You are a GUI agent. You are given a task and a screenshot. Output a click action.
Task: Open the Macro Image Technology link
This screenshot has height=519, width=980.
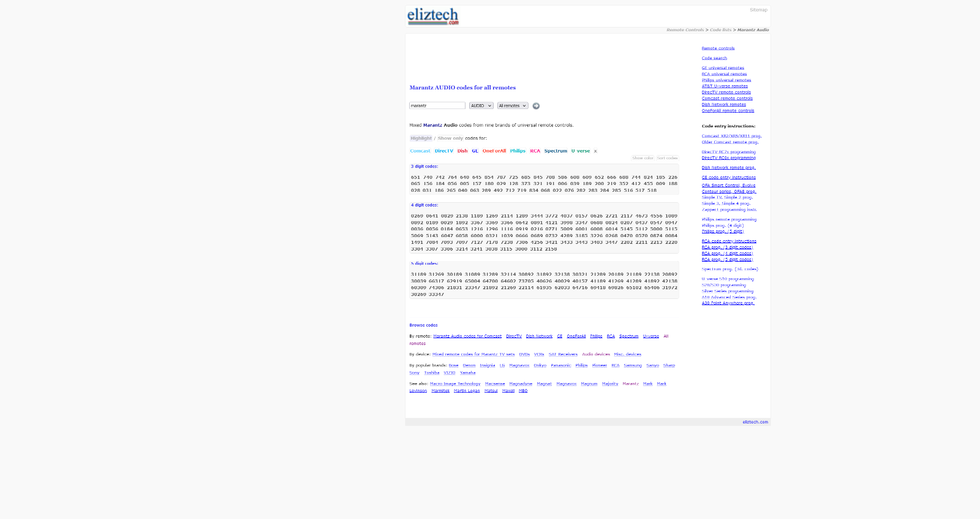point(455,384)
